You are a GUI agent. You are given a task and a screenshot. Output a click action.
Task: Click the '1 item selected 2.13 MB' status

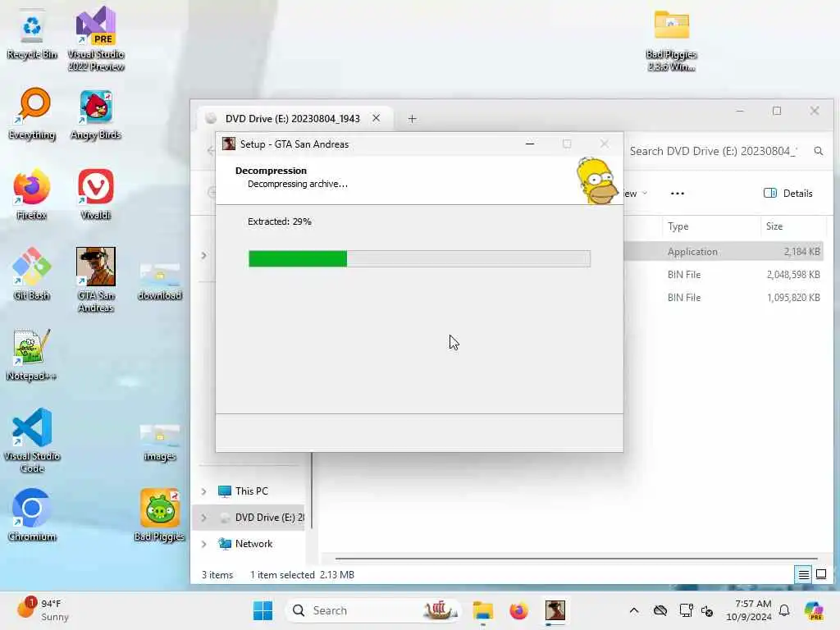point(302,575)
